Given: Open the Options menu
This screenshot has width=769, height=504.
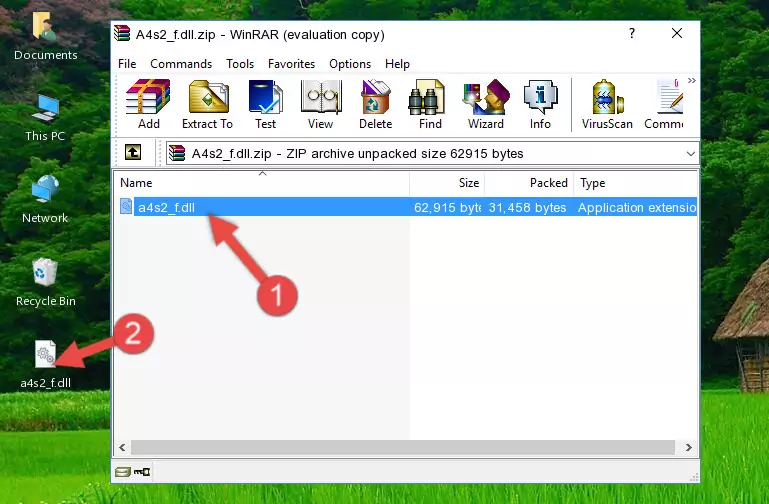Looking at the screenshot, I should 350,64.
